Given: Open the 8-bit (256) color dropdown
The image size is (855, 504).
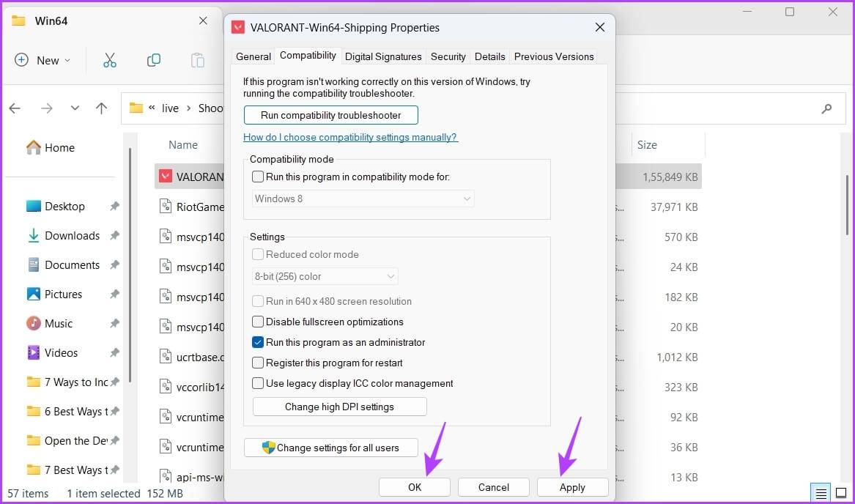Looking at the screenshot, I should (x=325, y=277).
